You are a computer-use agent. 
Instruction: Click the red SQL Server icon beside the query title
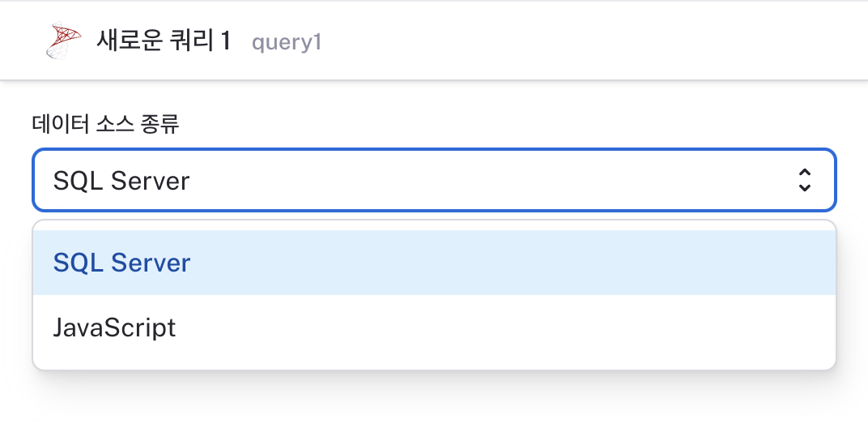63,40
